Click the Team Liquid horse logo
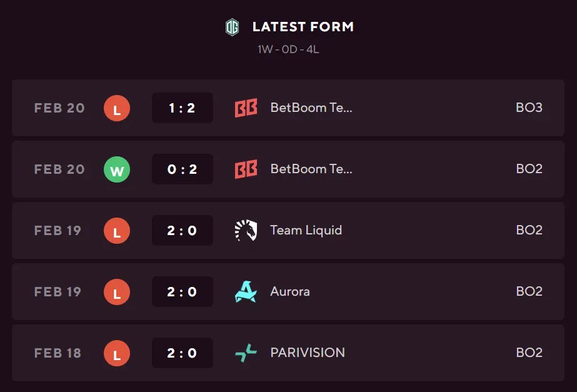Image resolution: width=577 pixels, height=392 pixels. pos(246,231)
